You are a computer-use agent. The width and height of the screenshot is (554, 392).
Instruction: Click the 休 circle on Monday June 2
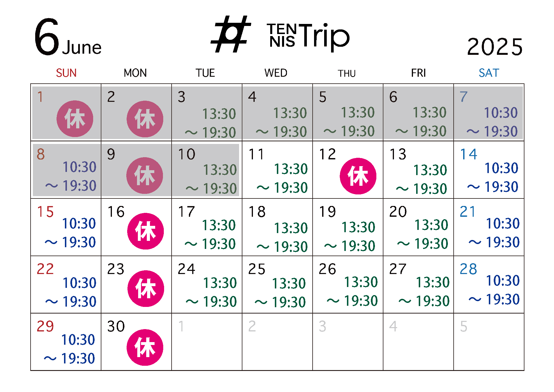tap(145, 119)
